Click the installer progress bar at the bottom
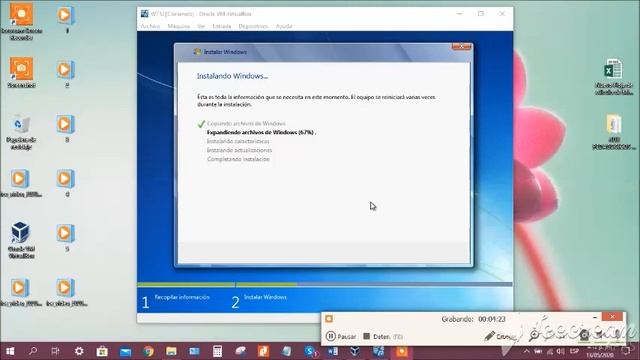Screen dimensions: 640x360 coord(324,284)
